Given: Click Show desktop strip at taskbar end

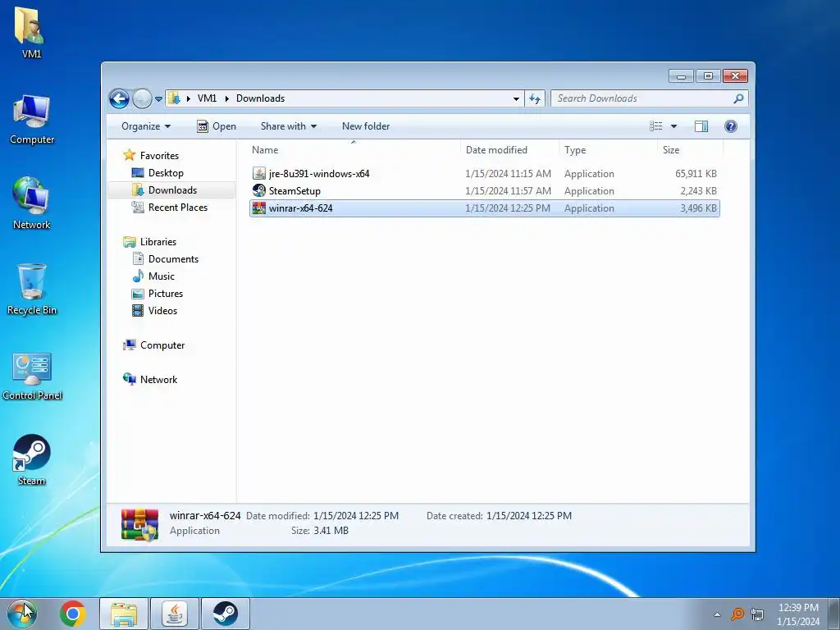Looking at the screenshot, I should click(x=833, y=614).
